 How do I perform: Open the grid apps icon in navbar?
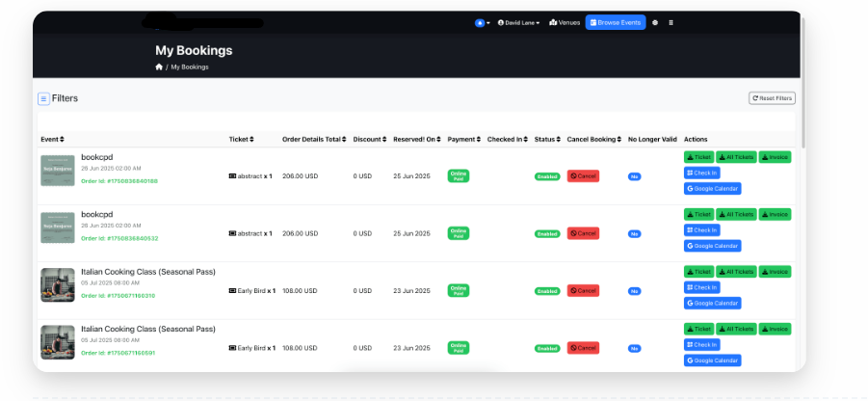[x=671, y=22]
